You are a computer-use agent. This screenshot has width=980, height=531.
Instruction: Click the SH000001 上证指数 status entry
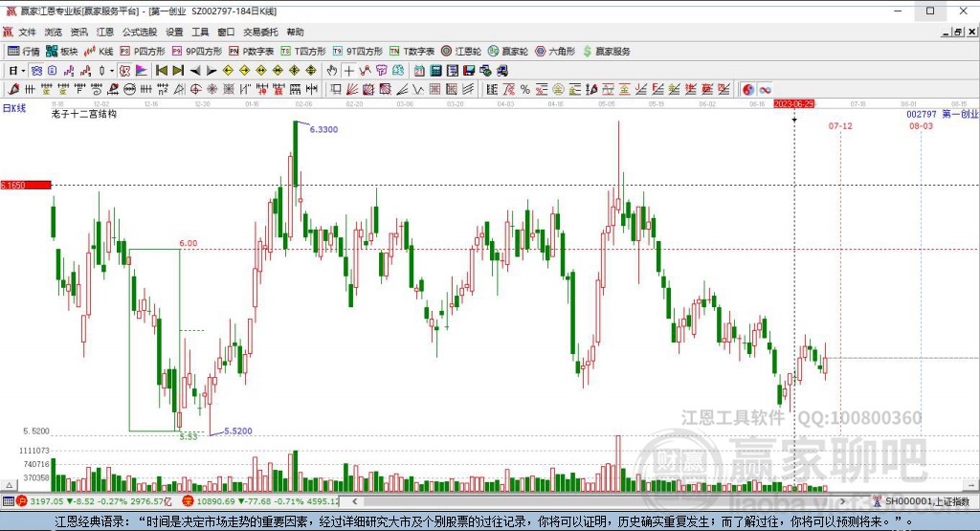(922, 501)
